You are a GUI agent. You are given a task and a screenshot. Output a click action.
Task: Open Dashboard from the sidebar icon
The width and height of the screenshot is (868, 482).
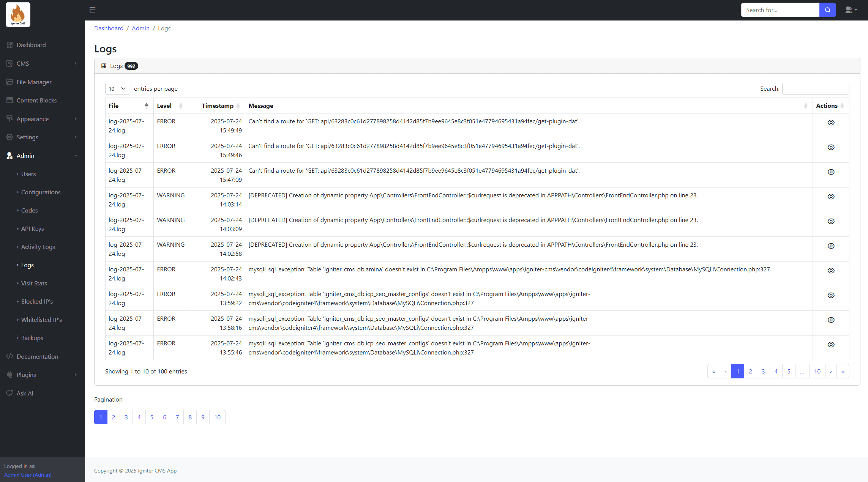click(x=10, y=45)
